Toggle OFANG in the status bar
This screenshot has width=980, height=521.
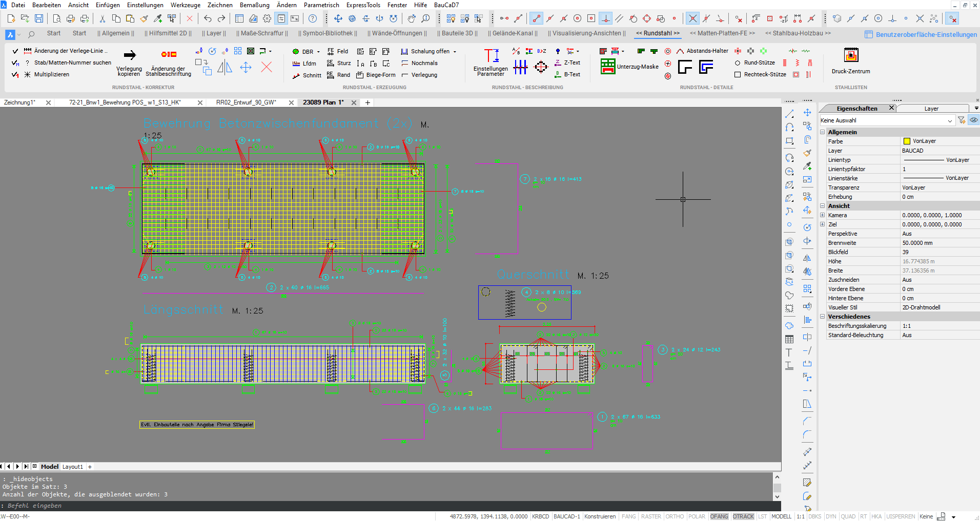719,516
